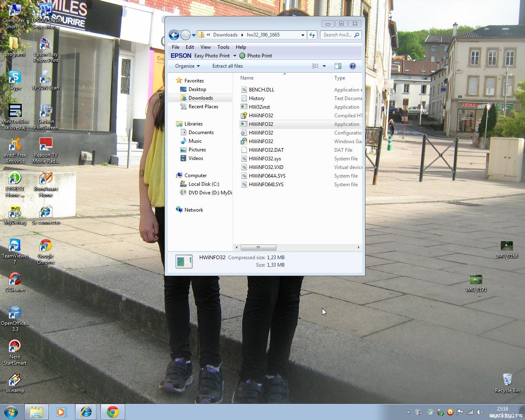
Task: Expand the address bar path dropdown
Action: point(303,35)
